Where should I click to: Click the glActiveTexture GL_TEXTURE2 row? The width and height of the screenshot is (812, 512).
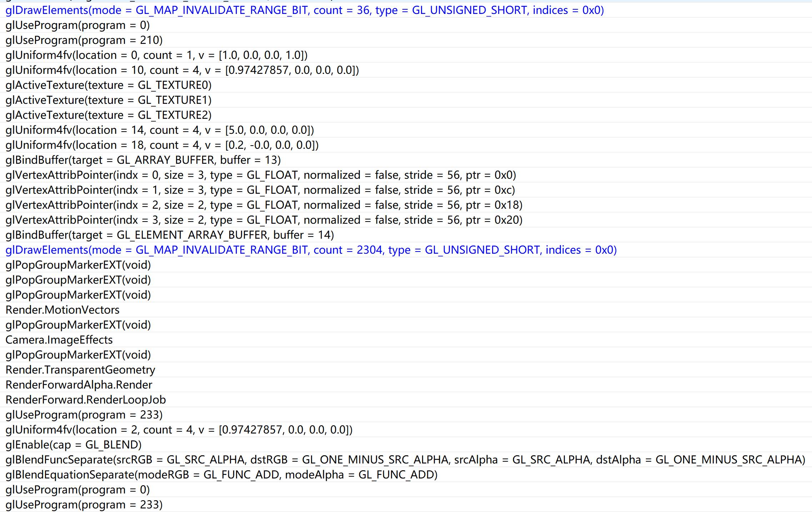click(109, 115)
